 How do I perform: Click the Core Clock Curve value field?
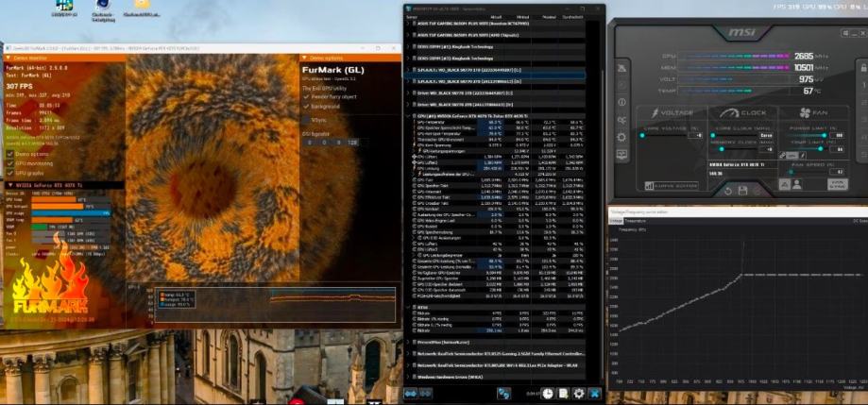click(x=766, y=135)
